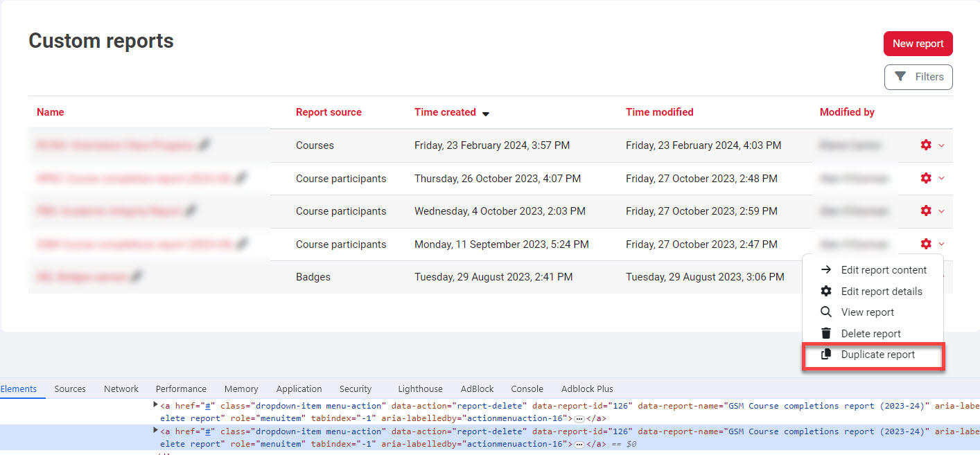The width and height of the screenshot is (980, 455).
Task: Click the pencil edit-name icon in the Courses row
Action: click(203, 145)
